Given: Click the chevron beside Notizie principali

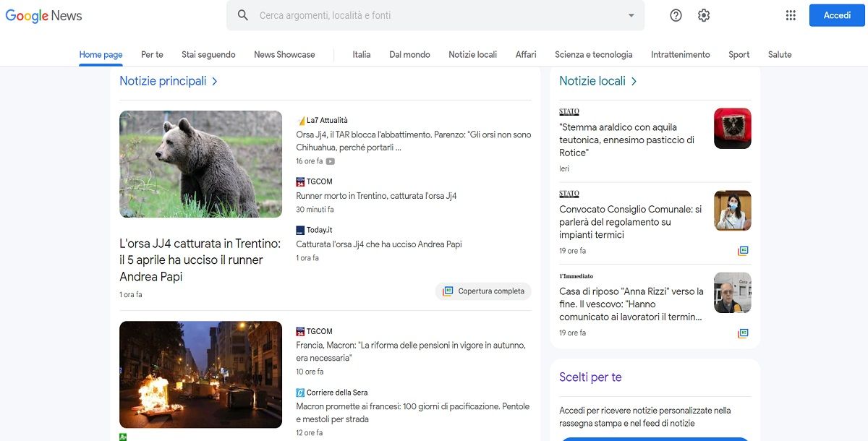Looking at the screenshot, I should click(x=215, y=81).
